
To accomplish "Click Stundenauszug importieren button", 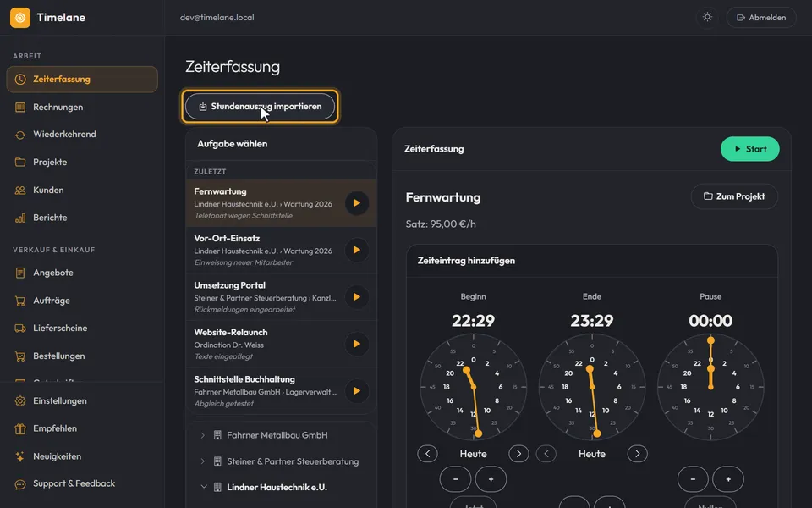I will (260, 107).
